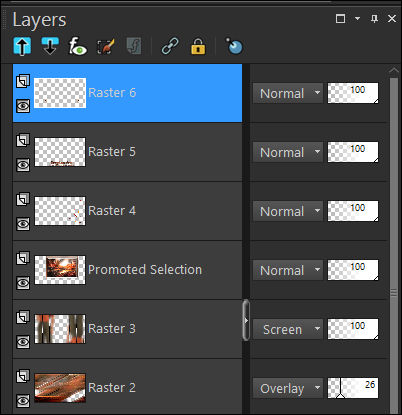Click the blue ball highlight icon
402x415 pixels.
pyautogui.click(x=235, y=46)
